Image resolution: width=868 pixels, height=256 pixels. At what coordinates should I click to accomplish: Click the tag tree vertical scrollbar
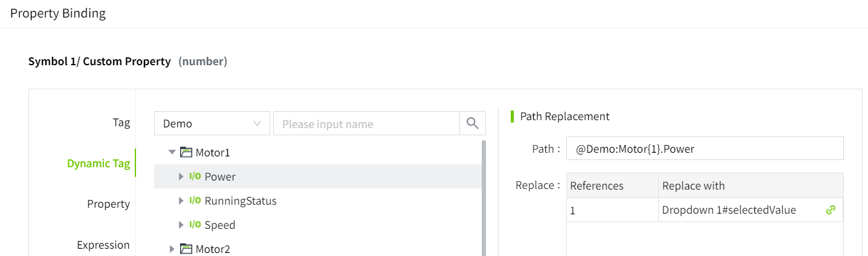click(483, 193)
